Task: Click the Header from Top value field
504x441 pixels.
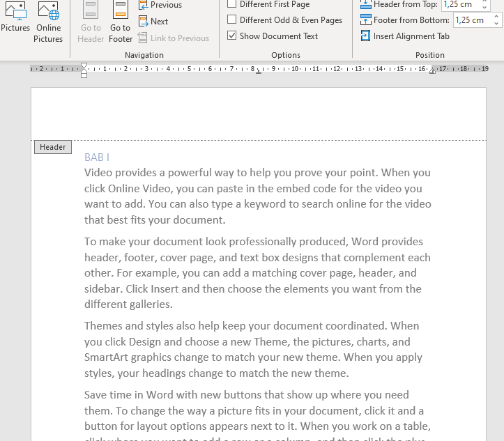Action: (x=460, y=4)
